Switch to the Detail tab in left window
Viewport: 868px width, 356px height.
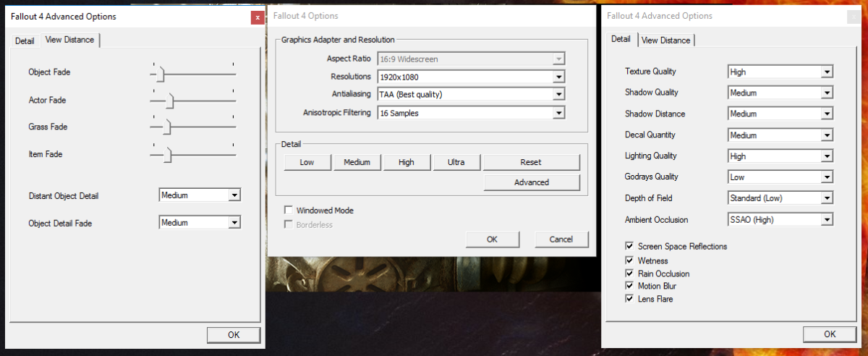25,41
